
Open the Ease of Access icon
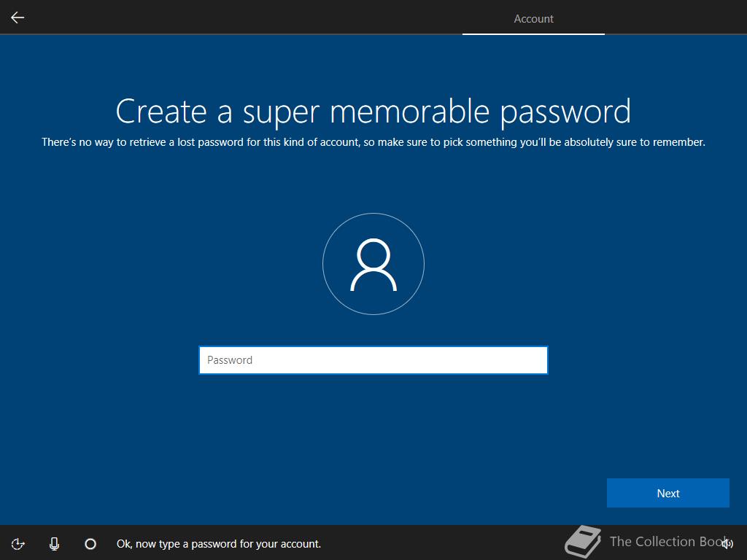18,544
